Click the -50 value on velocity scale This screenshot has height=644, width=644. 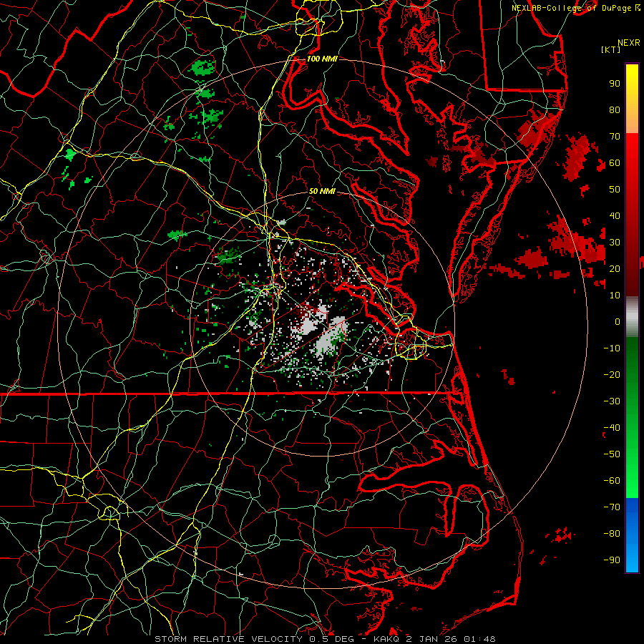tap(612, 454)
